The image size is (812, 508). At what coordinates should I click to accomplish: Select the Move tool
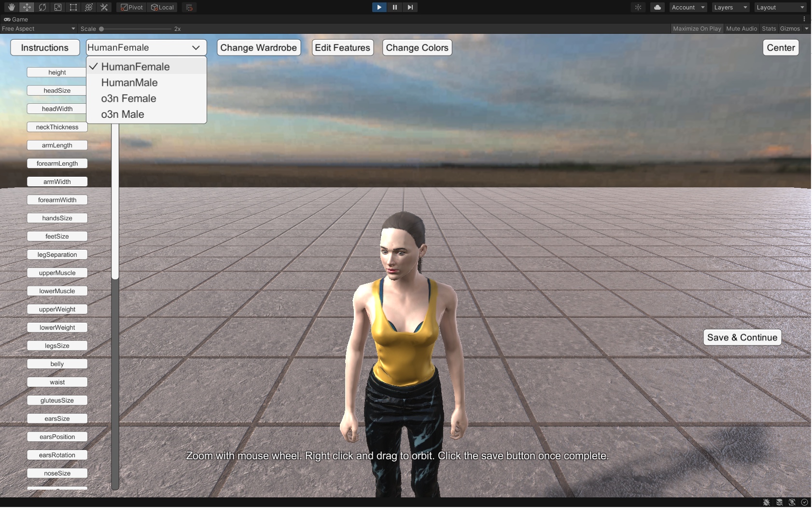(x=27, y=7)
